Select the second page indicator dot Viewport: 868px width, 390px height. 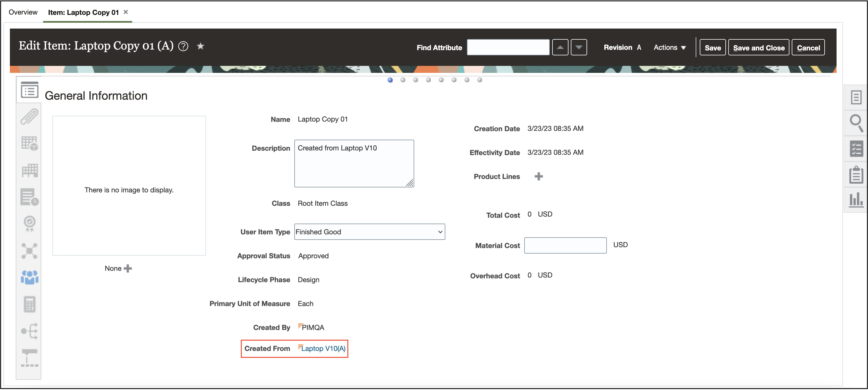[x=403, y=80]
